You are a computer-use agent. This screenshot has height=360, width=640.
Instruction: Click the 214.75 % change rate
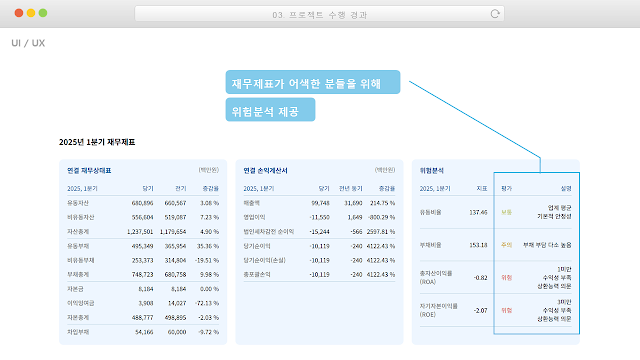click(382, 203)
